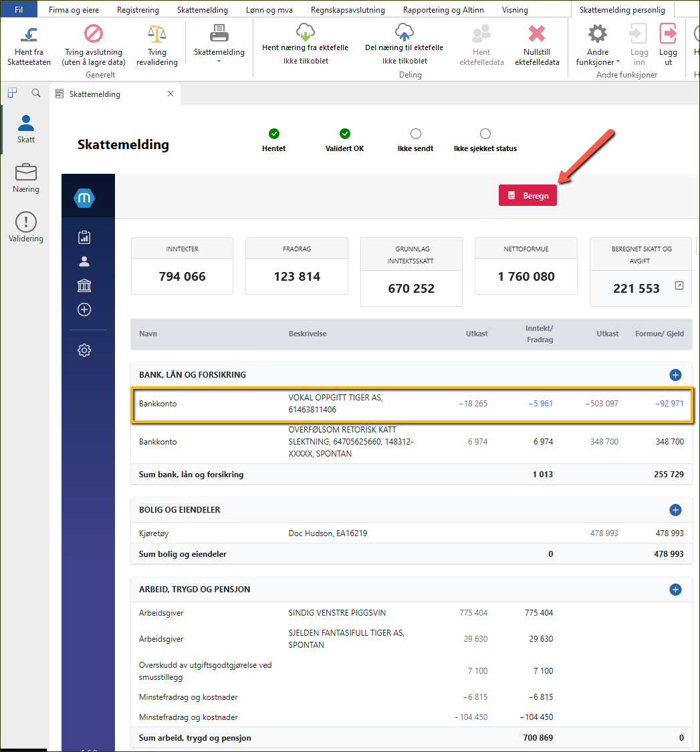The height and width of the screenshot is (752, 700).
Task: Click Nettoformue value 1 760 080
Action: tap(526, 276)
